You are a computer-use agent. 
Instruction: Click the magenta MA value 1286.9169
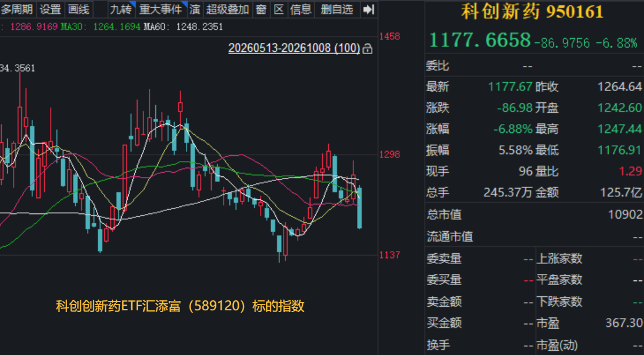(34, 27)
